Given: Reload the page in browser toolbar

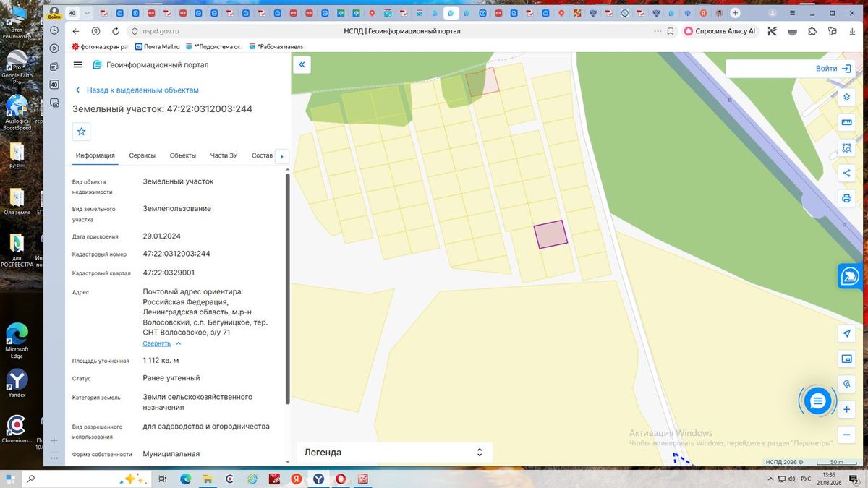Looking at the screenshot, I should pyautogui.click(x=115, y=31).
